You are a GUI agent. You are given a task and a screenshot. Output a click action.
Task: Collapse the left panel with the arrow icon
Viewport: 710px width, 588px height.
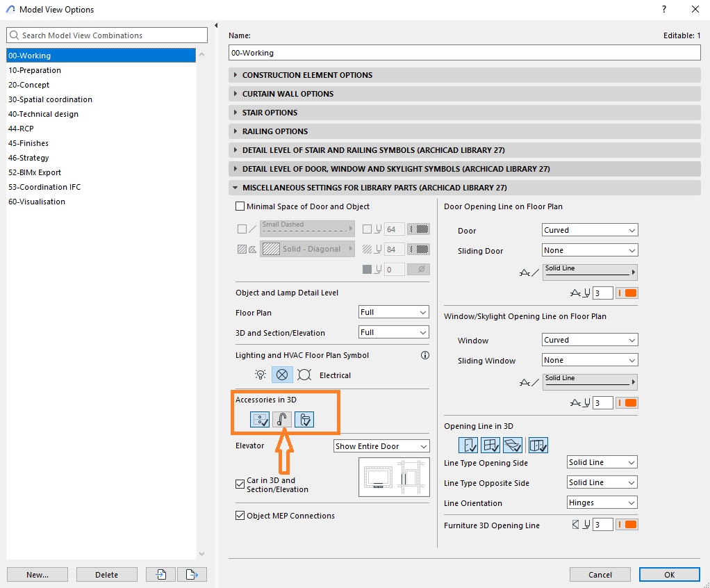pyautogui.click(x=216, y=25)
